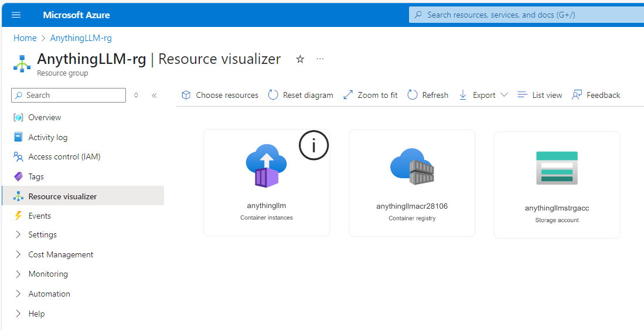This screenshot has width=644, height=330.
Task: Click the Storage account icon
Action: tap(557, 168)
